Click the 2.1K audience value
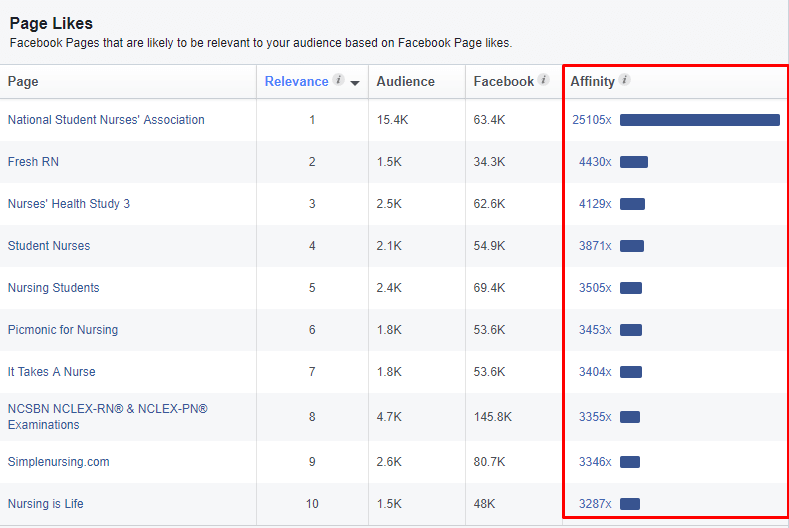 [389, 246]
